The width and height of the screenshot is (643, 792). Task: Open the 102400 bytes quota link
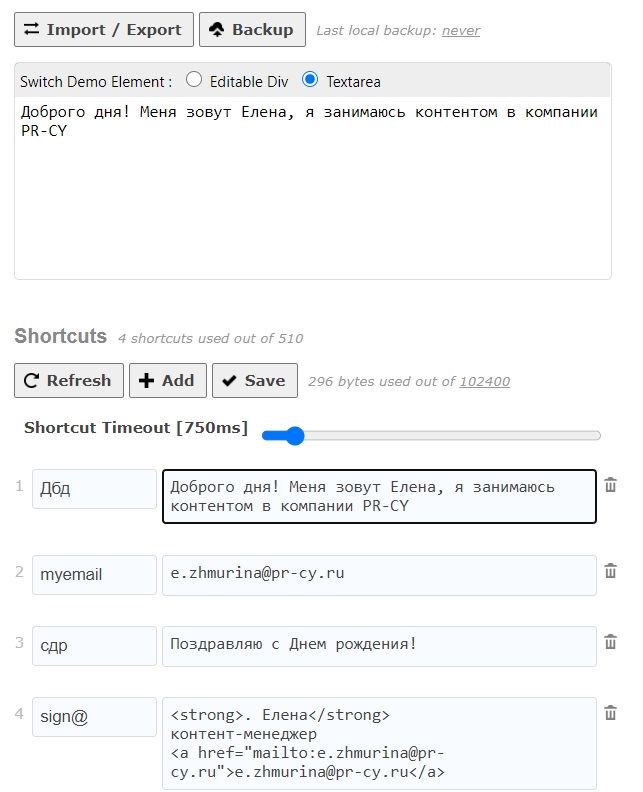(x=485, y=381)
